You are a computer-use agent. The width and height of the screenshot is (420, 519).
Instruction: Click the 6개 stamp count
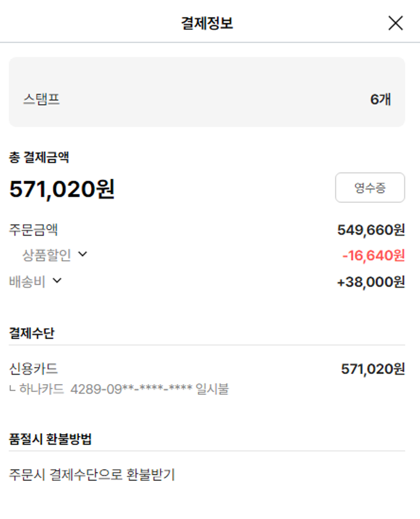coord(381,100)
